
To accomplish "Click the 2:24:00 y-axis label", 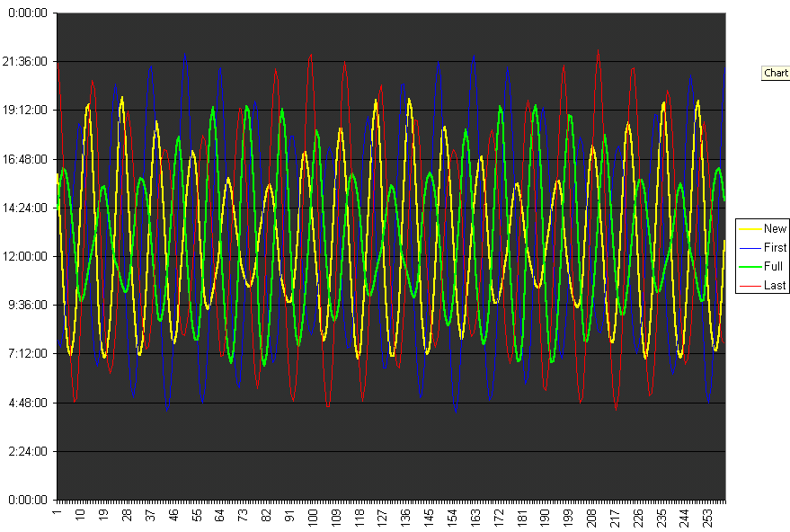I will click(x=28, y=451).
